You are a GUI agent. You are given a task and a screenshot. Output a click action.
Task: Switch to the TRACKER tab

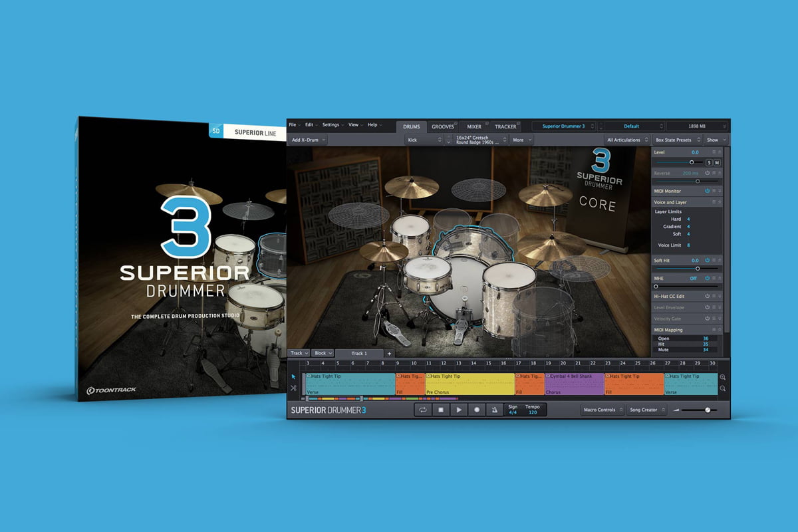click(505, 126)
